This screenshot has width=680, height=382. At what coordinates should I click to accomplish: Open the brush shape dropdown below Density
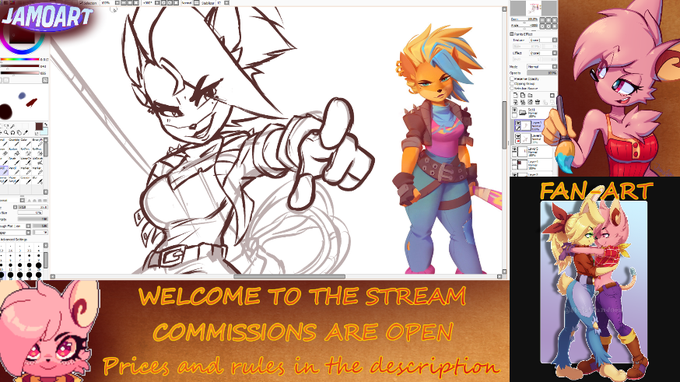28,226
